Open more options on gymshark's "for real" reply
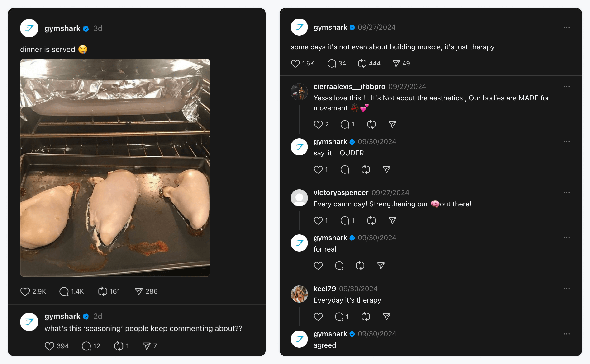Screen dimensions: 590x364 tap(567, 238)
